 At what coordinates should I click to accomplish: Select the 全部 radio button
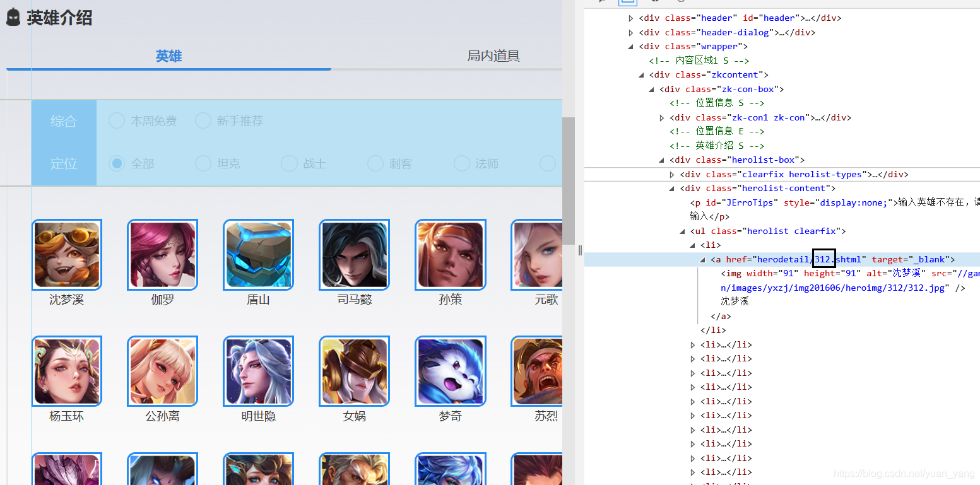click(x=117, y=163)
